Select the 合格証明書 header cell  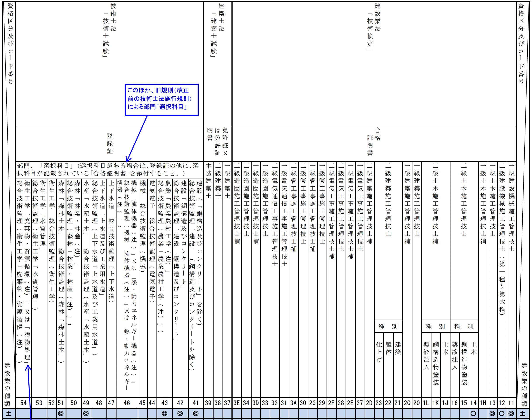pyautogui.click(x=374, y=144)
